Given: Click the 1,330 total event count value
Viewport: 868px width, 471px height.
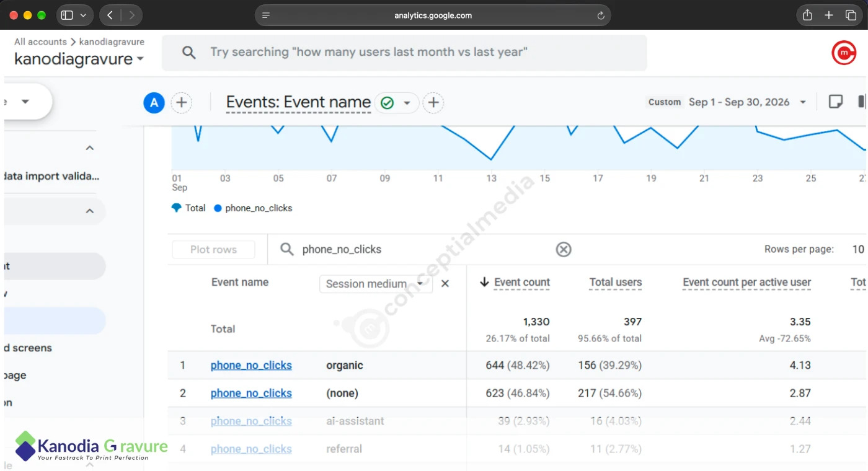Looking at the screenshot, I should click(536, 322).
